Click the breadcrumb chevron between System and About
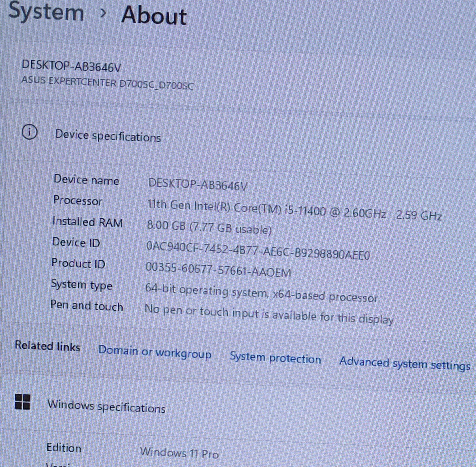 103,13
